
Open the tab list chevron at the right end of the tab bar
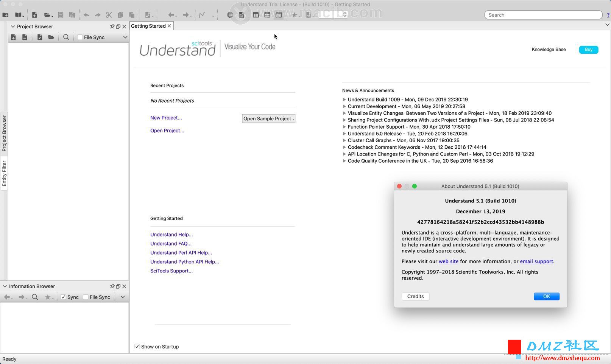(607, 25)
